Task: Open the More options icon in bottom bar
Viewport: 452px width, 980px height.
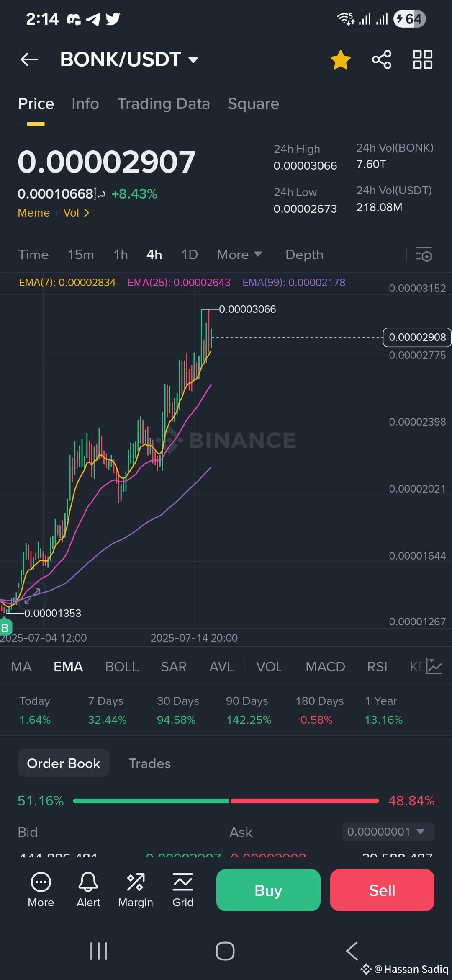Action: pos(41,890)
